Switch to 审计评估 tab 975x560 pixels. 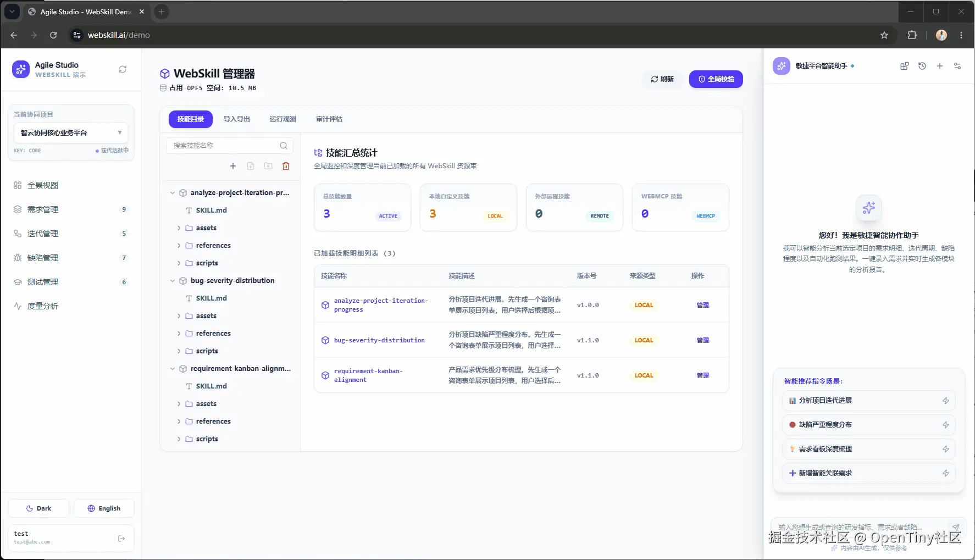coord(329,119)
